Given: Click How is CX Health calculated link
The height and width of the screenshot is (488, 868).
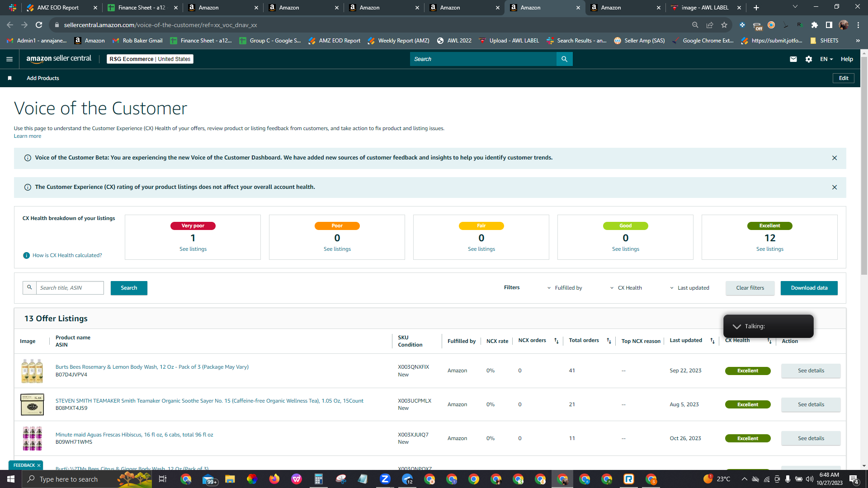Looking at the screenshot, I should pos(67,256).
